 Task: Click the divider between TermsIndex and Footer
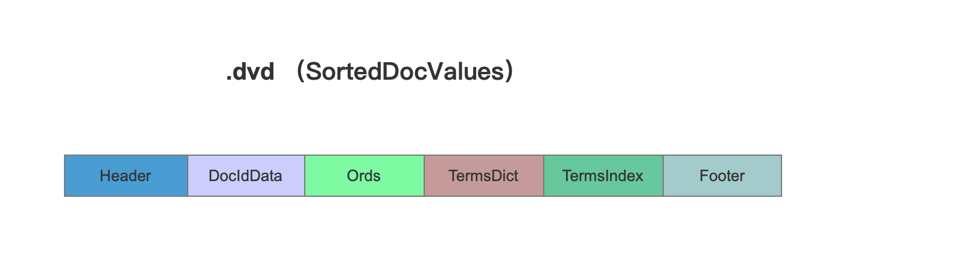pos(663,176)
